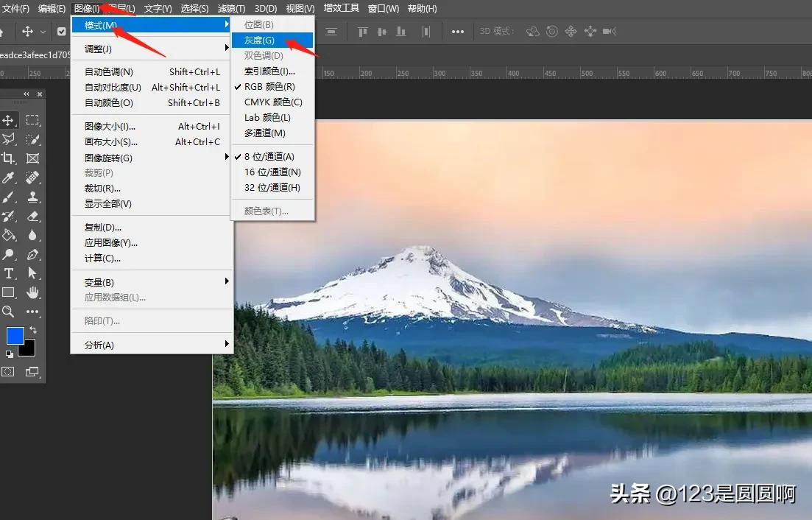Switch to 8 位/通道 mode
Image resolution: width=812 pixels, height=520 pixels.
point(268,156)
